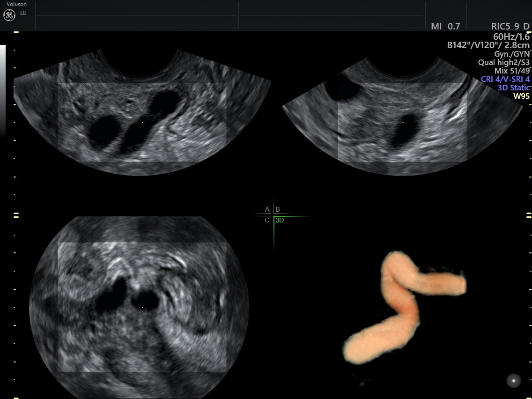Click the Qual high2/S3 setting

pyautogui.click(x=504, y=62)
